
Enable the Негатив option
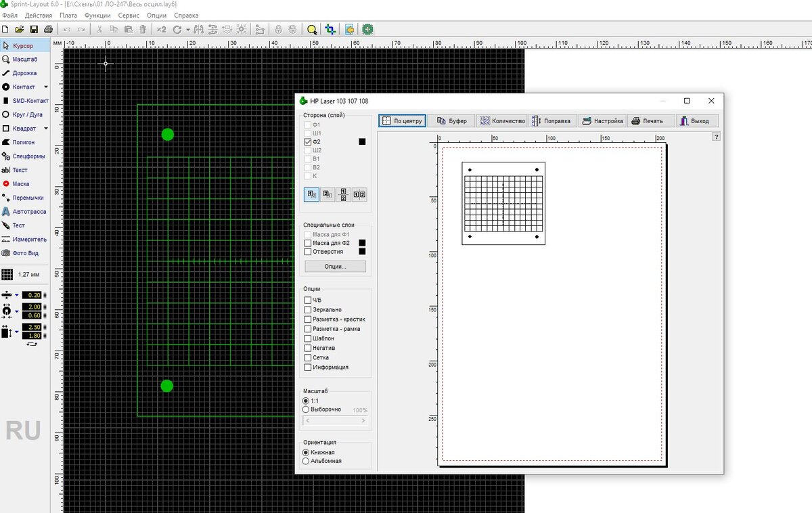(x=309, y=348)
